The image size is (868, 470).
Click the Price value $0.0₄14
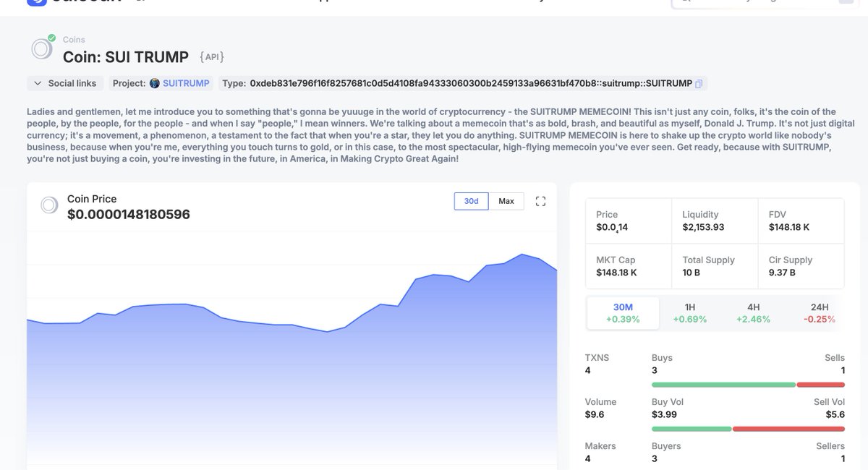point(612,228)
